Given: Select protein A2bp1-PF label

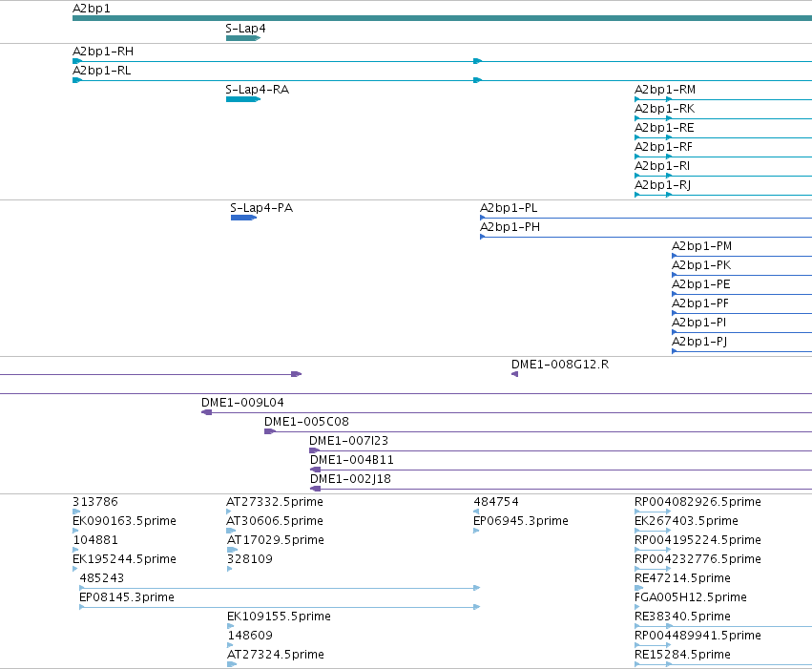Looking at the screenshot, I should (x=700, y=303).
